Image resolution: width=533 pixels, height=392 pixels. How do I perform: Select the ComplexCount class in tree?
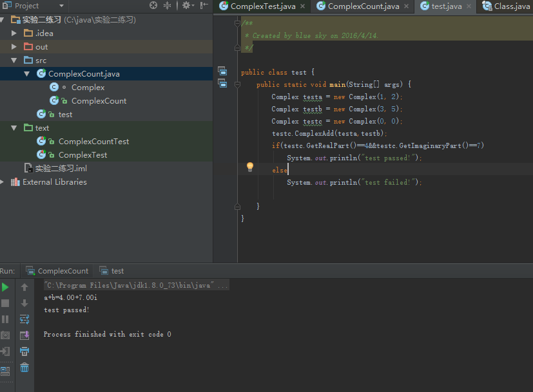[99, 101]
